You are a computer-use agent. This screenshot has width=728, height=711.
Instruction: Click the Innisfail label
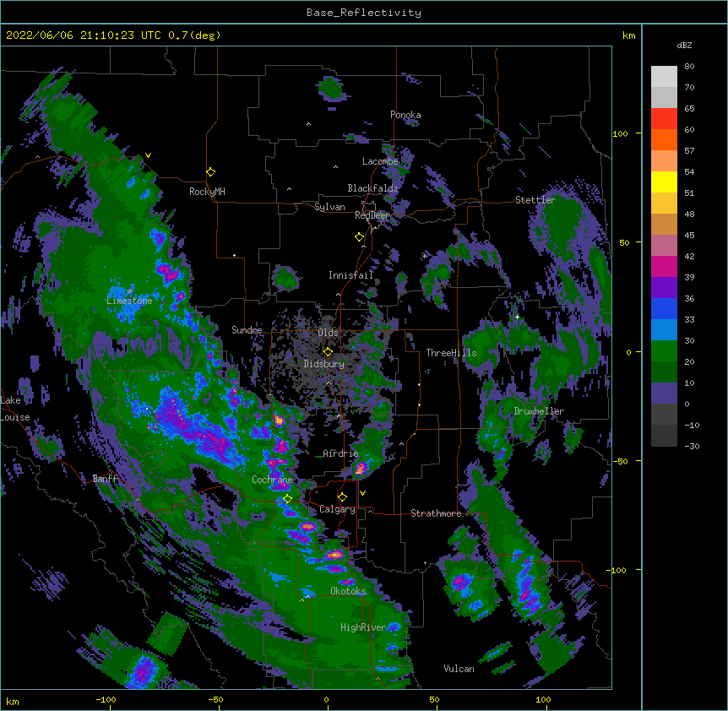350,275
